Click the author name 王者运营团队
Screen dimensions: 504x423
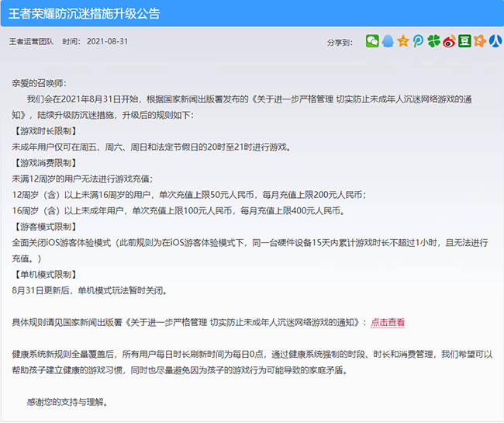tap(31, 41)
